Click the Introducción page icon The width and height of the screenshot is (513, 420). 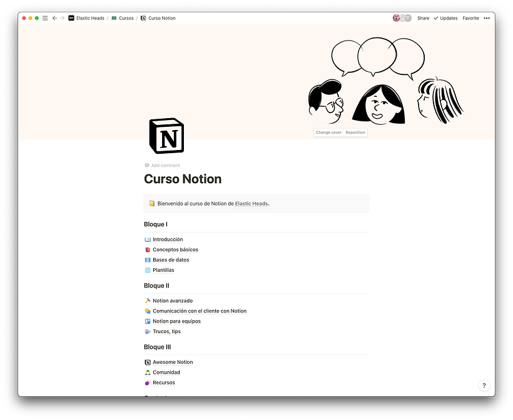[148, 239]
